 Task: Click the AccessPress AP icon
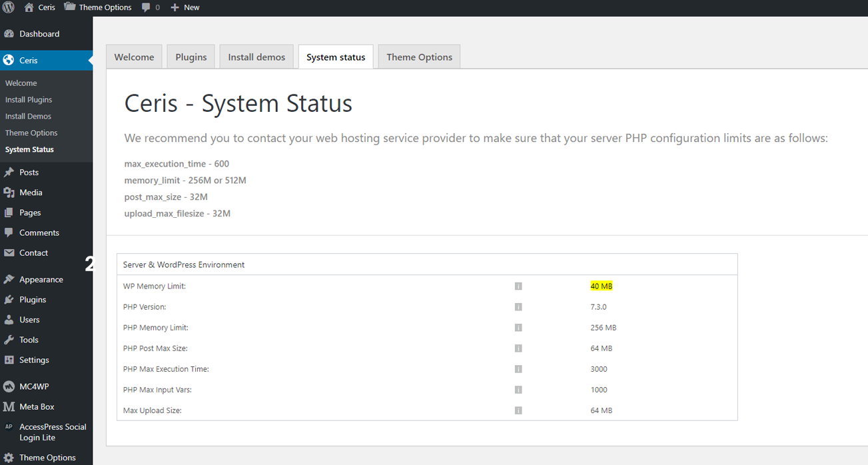(x=9, y=427)
